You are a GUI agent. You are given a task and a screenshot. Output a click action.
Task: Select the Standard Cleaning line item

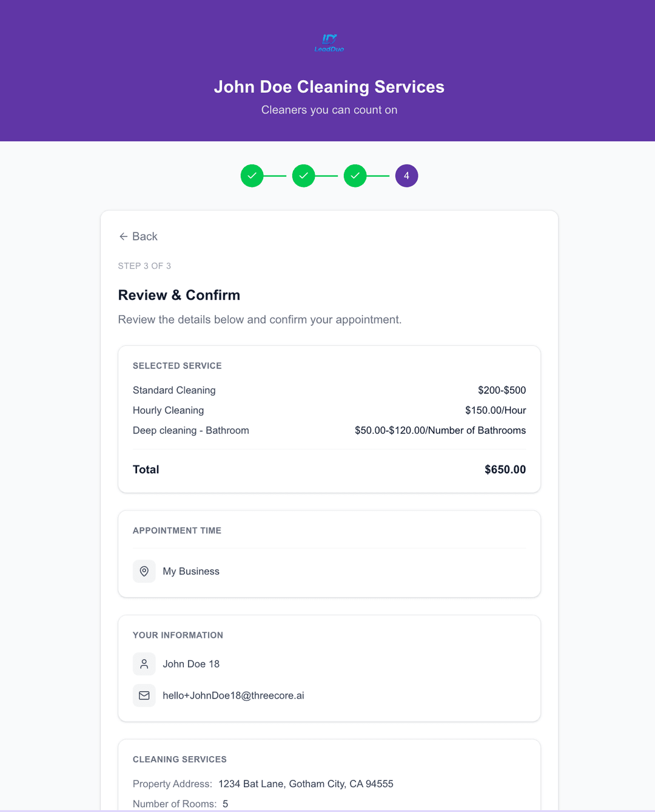click(x=174, y=390)
